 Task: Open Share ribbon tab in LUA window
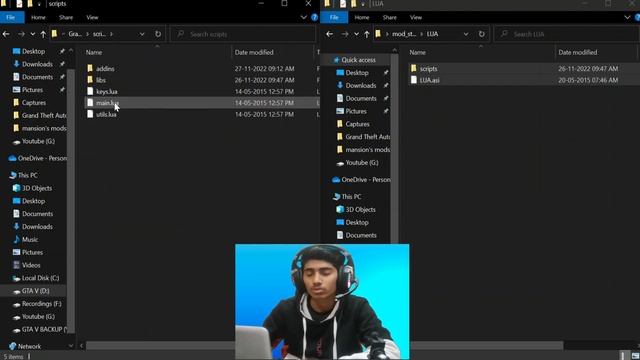click(390, 18)
